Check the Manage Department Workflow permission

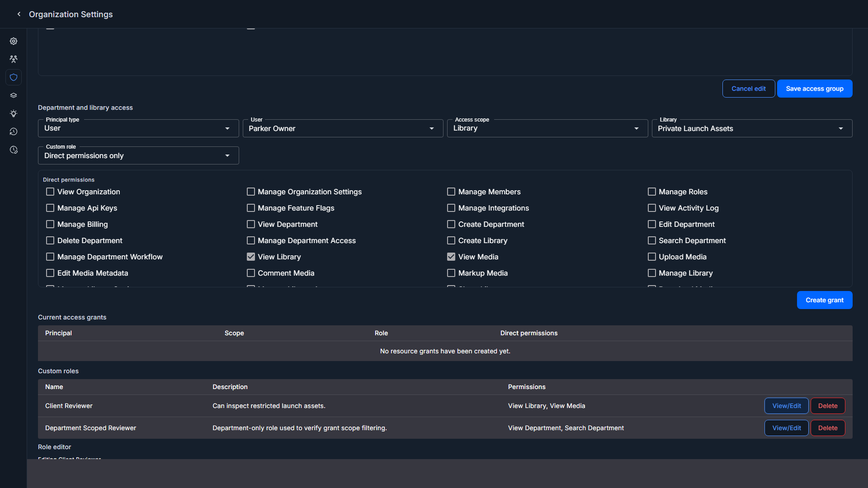50,257
